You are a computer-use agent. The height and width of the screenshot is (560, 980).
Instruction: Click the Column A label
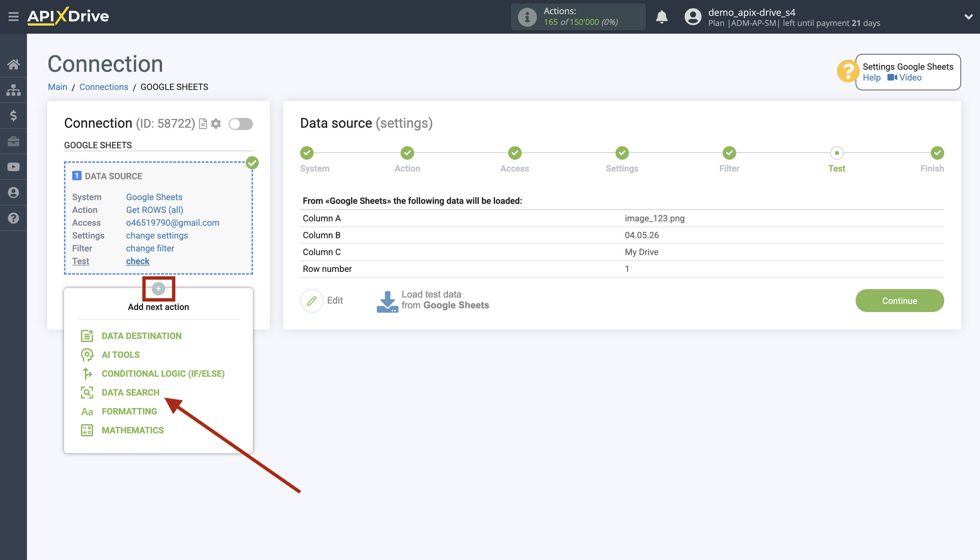322,218
